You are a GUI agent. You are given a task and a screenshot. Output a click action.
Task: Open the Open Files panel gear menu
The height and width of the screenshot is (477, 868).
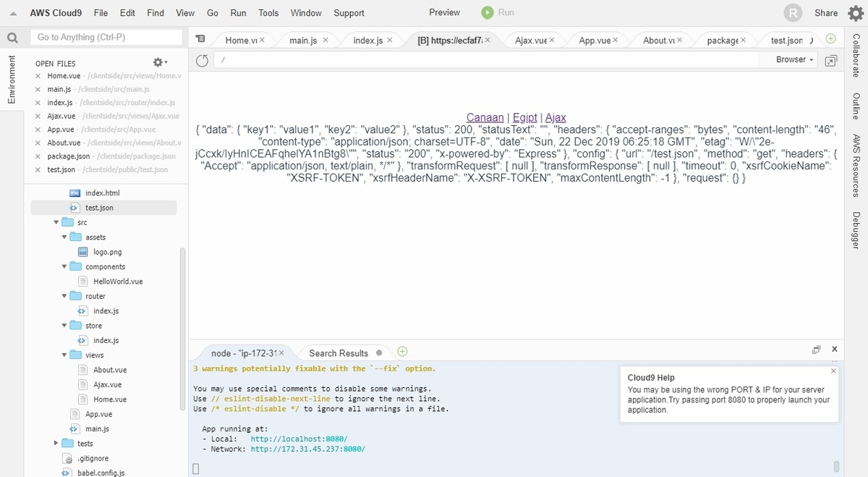tap(160, 63)
